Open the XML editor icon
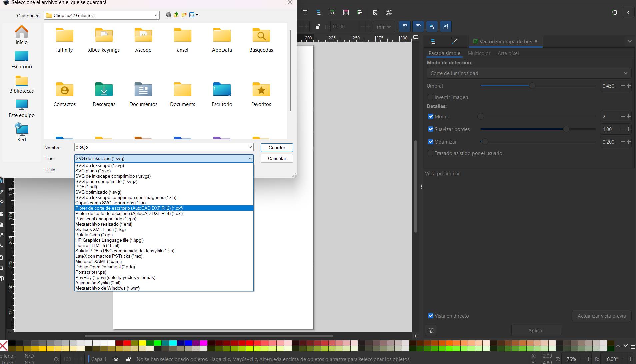Viewport: 636px width, 364px height. (x=332, y=12)
